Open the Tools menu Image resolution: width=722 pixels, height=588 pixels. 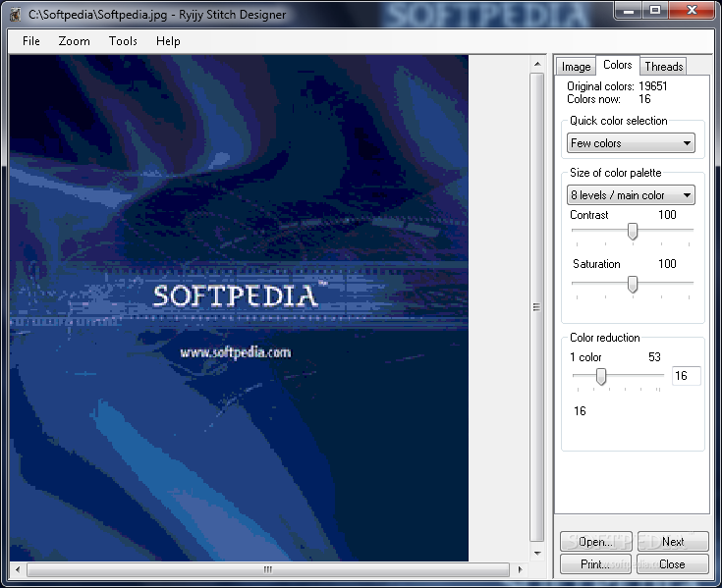point(123,41)
